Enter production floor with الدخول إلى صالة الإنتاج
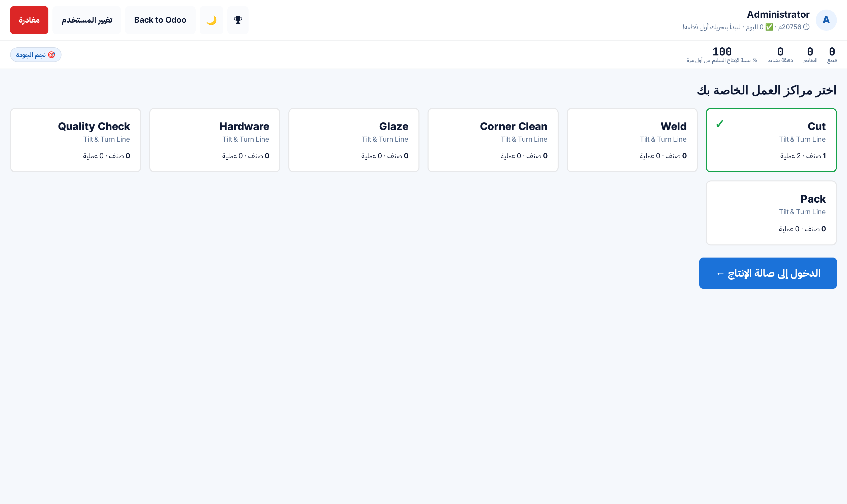 pos(768,273)
